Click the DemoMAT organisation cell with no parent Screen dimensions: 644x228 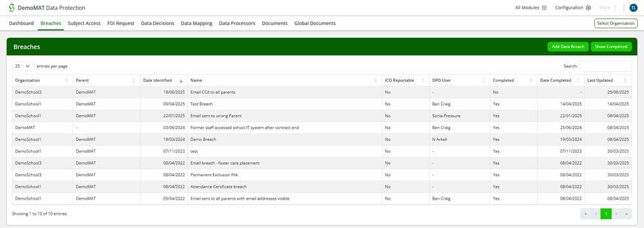(43, 128)
